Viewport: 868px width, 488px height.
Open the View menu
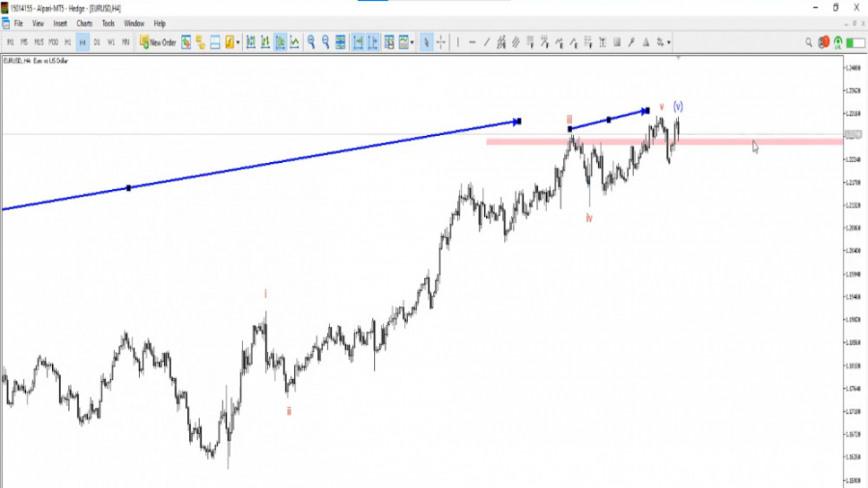38,24
